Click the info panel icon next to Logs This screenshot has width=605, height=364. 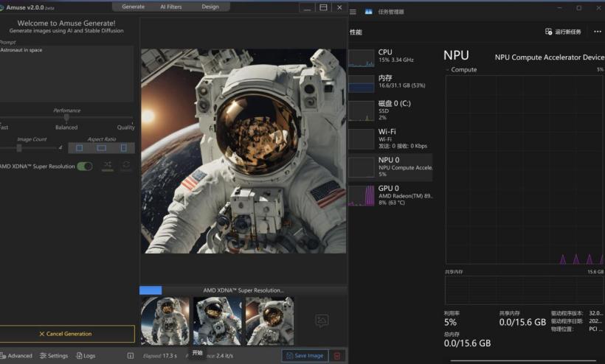pos(131,355)
